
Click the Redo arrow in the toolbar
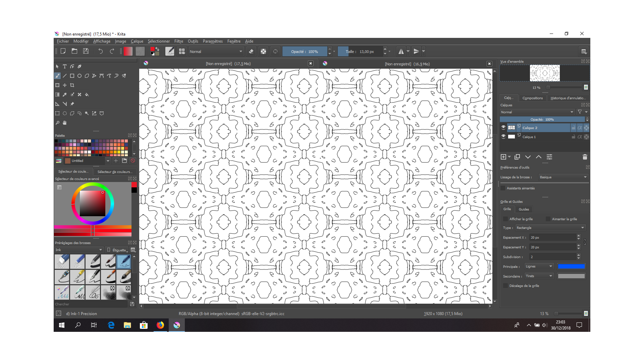pos(112,51)
